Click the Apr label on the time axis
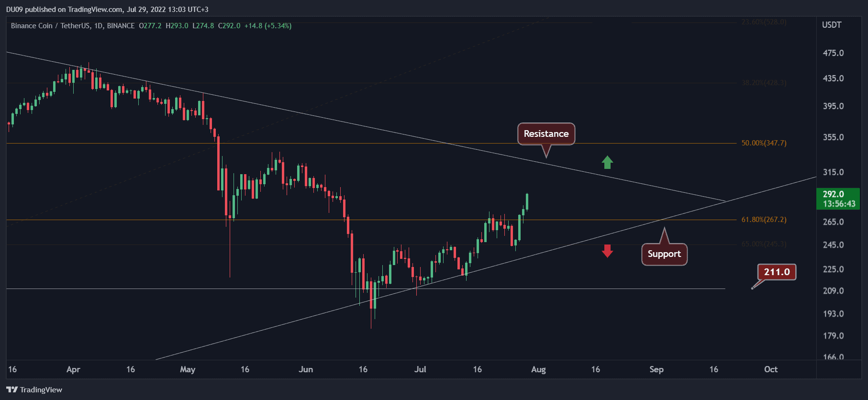Screen dimensions: 868x400 click(x=73, y=369)
